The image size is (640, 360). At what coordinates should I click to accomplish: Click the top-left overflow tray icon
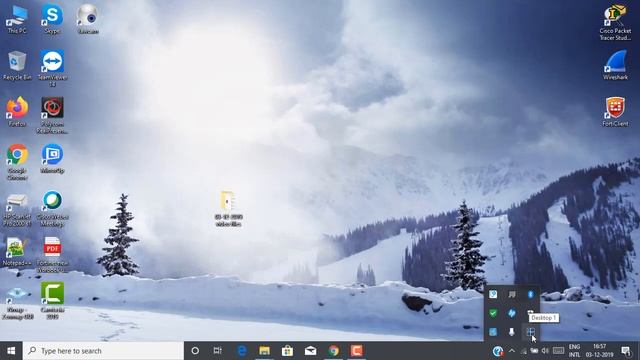coord(493,294)
